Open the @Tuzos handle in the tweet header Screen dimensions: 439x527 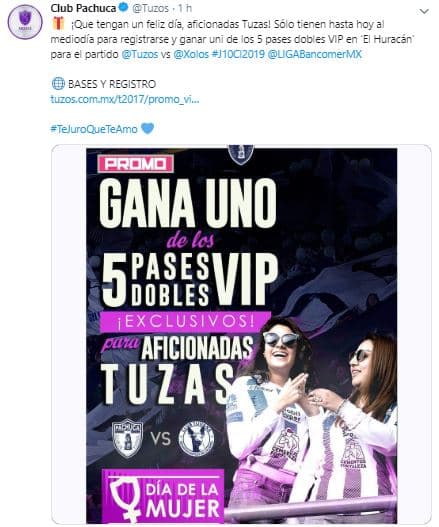(150, 8)
